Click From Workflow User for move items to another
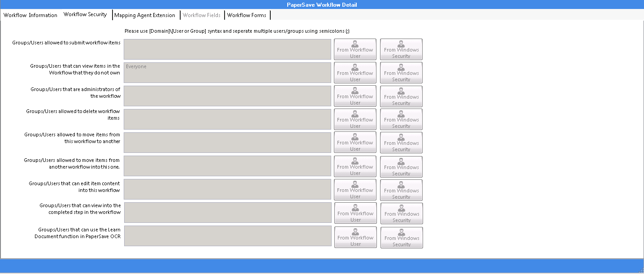644x274 pixels. pyautogui.click(x=355, y=143)
